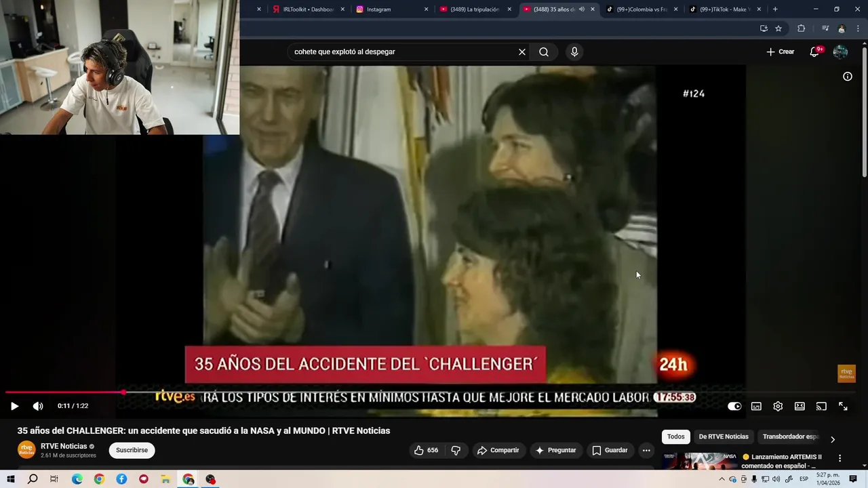Open the Lanzamiento ARTEMIS II video thumbnail
The width and height of the screenshot is (868, 488).
click(700, 461)
